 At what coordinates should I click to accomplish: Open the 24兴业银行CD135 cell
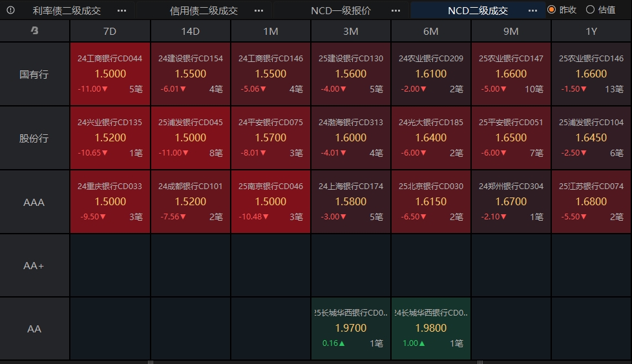(x=110, y=138)
